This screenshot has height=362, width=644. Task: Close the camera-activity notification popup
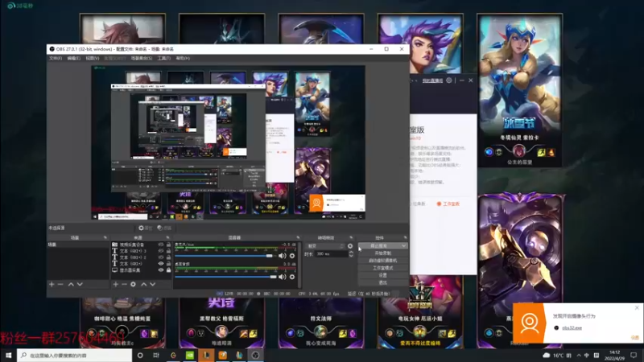click(637, 308)
